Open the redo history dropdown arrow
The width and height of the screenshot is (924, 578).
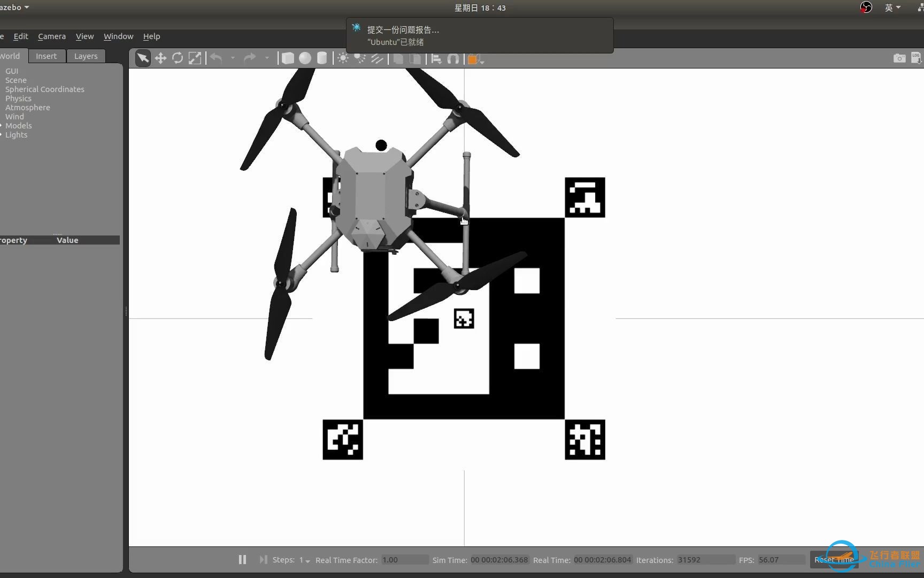pos(267,58)
